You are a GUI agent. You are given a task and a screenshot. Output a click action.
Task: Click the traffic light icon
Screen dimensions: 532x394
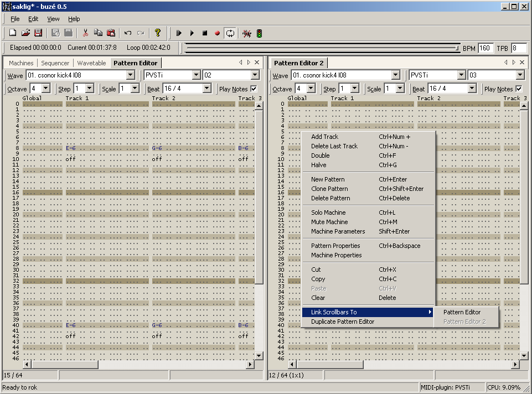click(259, 33)
